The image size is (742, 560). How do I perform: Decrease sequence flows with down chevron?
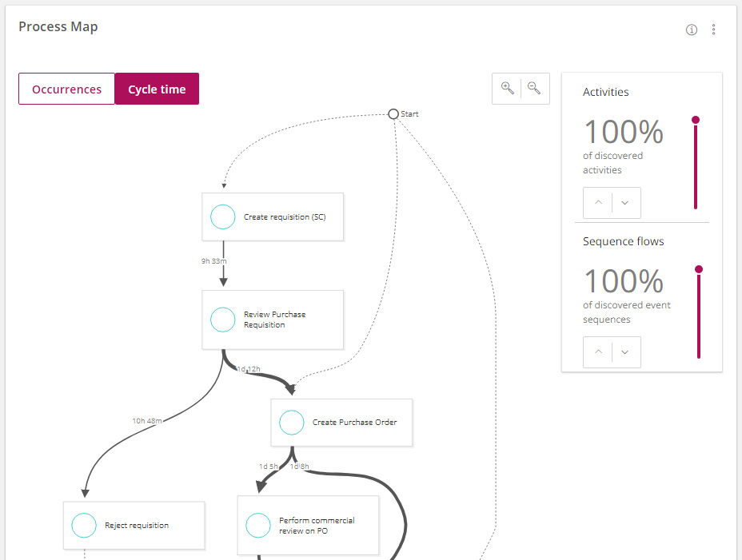coord(625,352)
